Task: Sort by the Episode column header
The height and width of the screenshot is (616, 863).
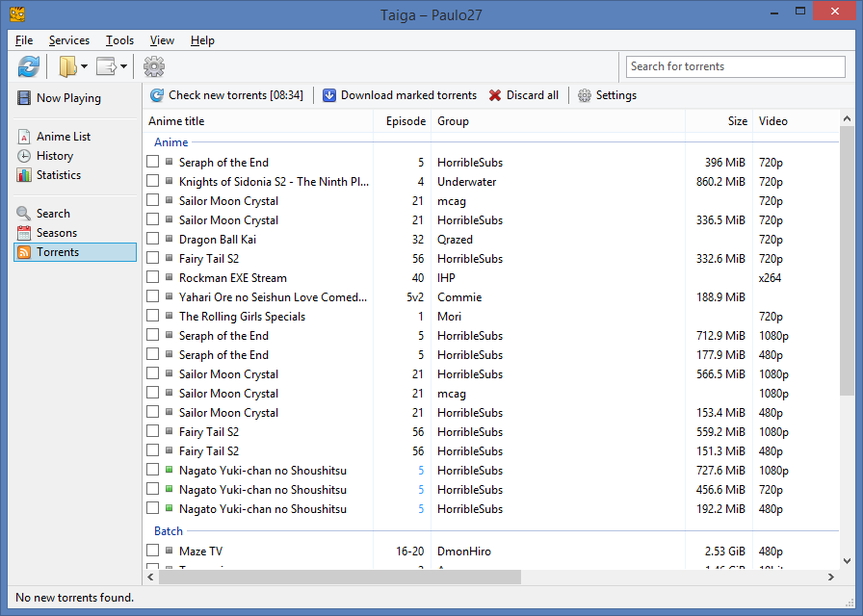Action: click(403, 121)
